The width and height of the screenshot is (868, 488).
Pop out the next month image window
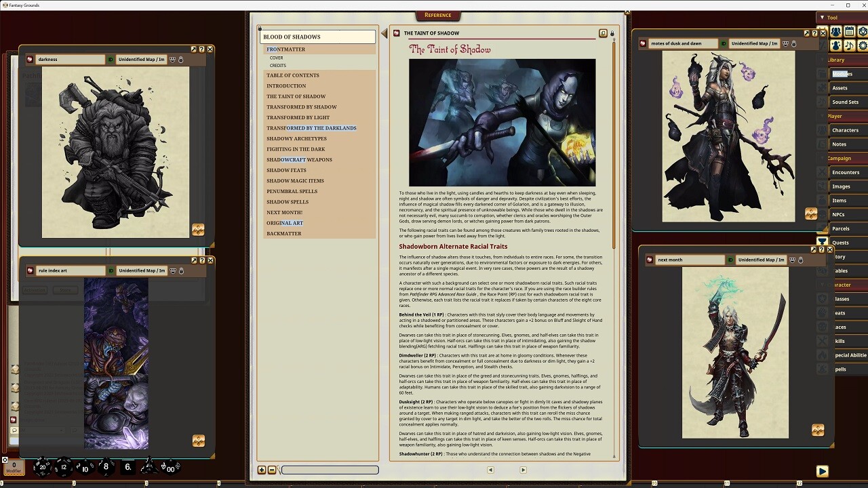click(814, 250)
